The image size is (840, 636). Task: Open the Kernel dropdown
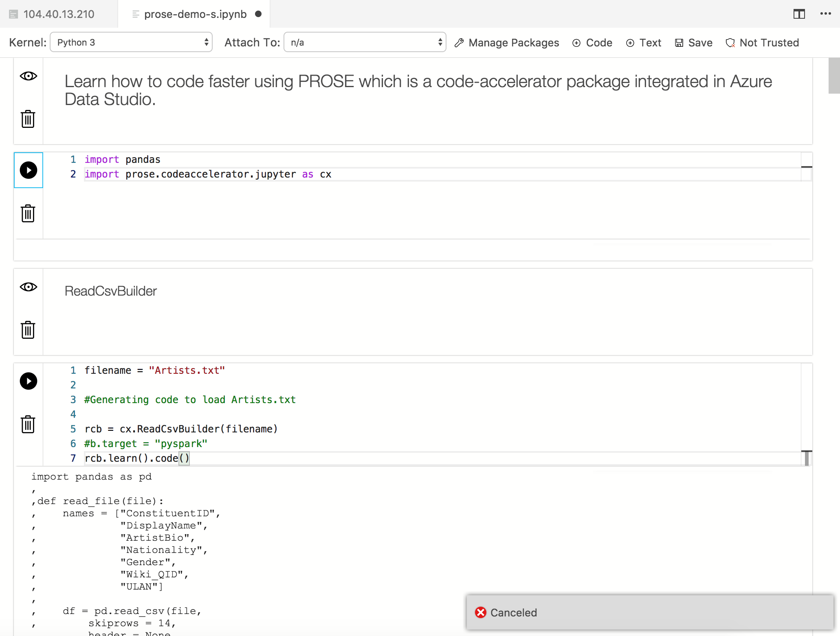pyautogui.click(x=131, y=42)
